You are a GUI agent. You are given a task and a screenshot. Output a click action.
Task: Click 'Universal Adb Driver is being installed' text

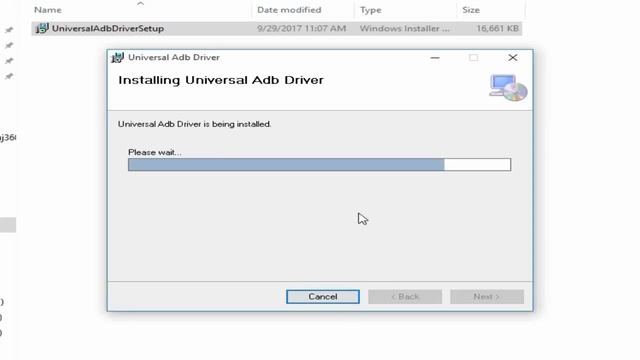[194, 124]
